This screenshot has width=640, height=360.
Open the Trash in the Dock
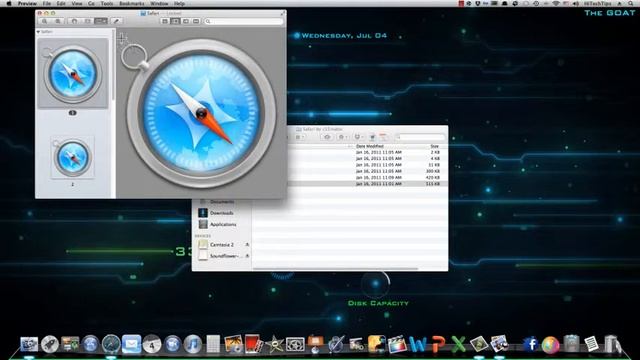click(x=612, y=344)
